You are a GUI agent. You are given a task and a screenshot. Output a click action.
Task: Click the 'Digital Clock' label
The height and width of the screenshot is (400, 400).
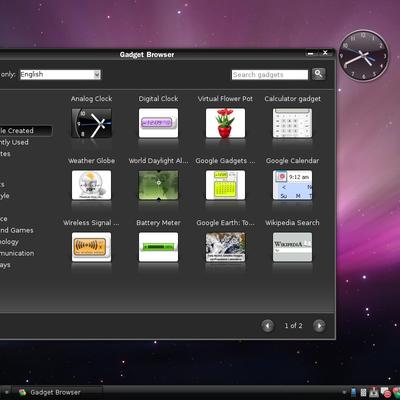click(x=158, y=99)
